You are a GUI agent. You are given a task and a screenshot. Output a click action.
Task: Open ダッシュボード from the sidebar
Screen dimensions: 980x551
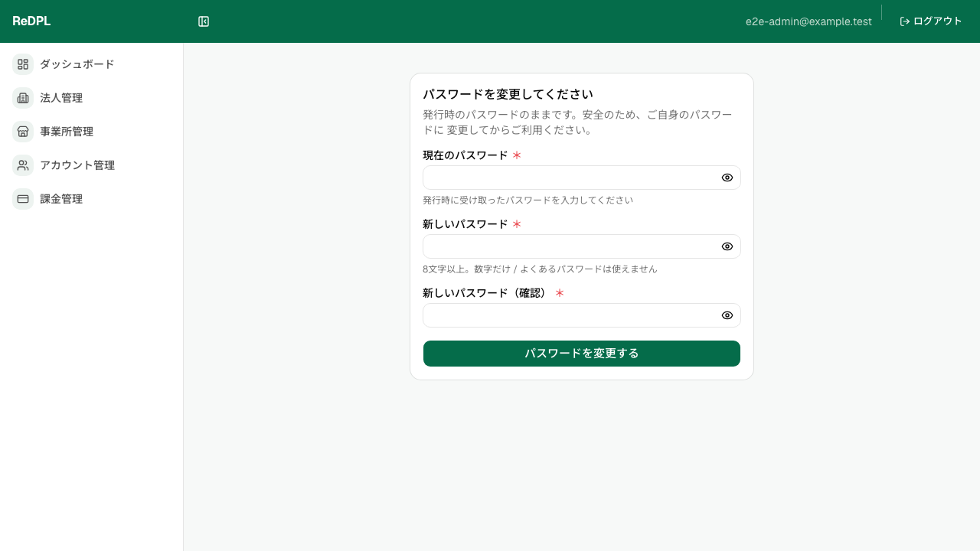pyautogui.click(x=92, y=64)
